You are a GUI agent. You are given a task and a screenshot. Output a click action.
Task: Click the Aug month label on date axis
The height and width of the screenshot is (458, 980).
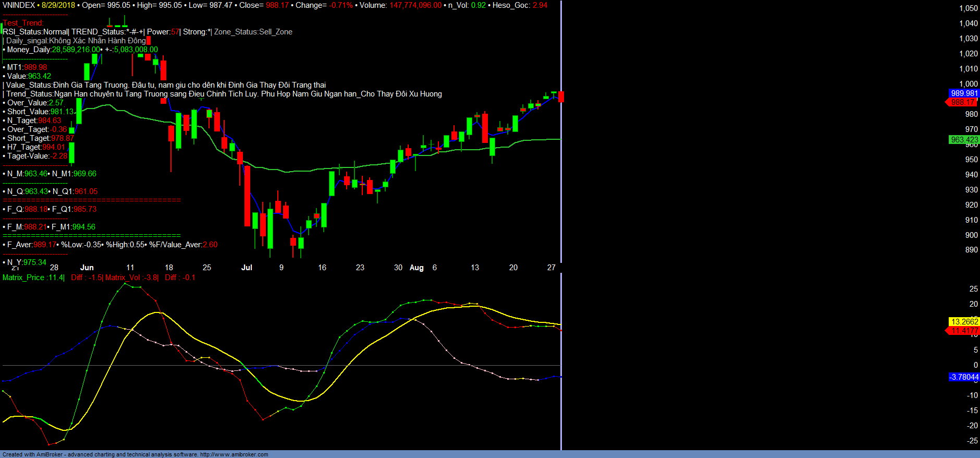pyautogui.click(x=416, y=268)
